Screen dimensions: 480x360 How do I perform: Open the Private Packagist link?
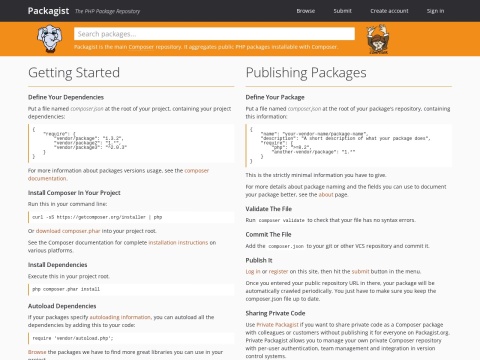point(277,325)
